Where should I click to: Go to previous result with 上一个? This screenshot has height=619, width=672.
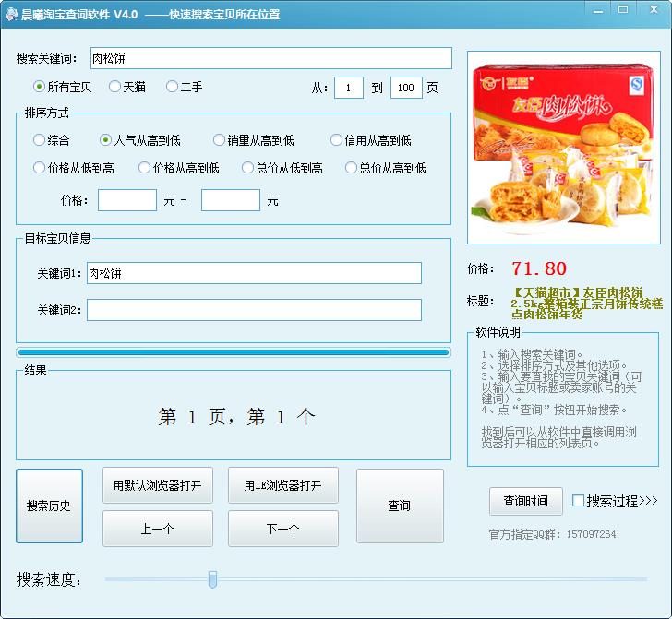point(158,529)
